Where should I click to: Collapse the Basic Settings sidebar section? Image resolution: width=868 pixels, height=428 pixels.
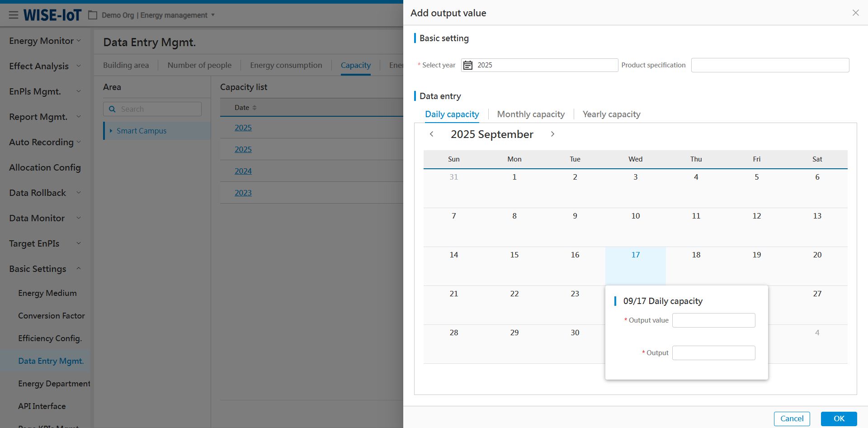click(79, 269)
